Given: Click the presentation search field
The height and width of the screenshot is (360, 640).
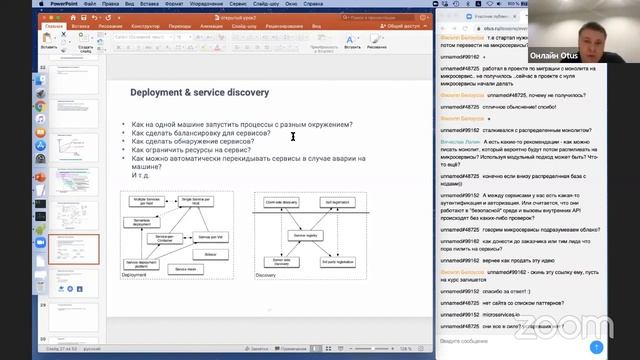Looking at the screenshot, I should tap(378, 18).
